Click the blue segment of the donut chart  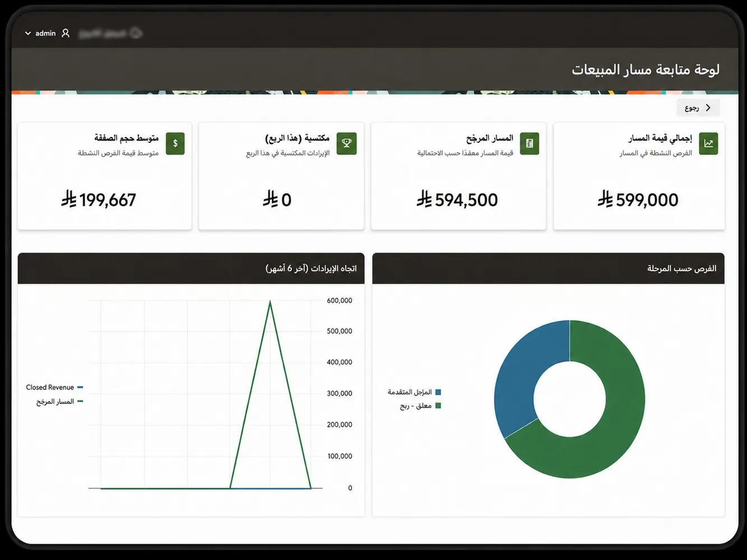(x=517, y=381)
